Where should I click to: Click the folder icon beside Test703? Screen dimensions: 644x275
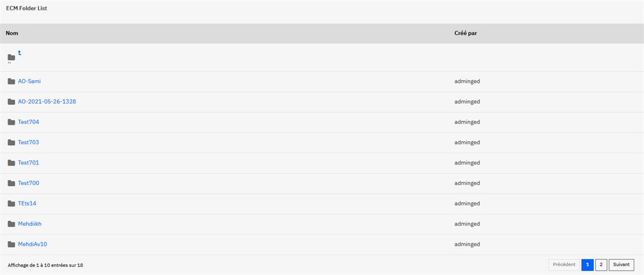pos(11,143)
